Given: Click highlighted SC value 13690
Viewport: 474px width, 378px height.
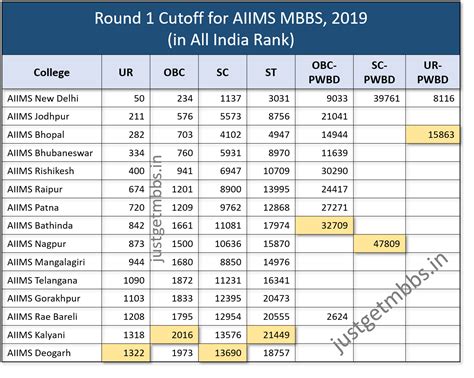Looking at the screenshot, I should [x=222, y=353].
